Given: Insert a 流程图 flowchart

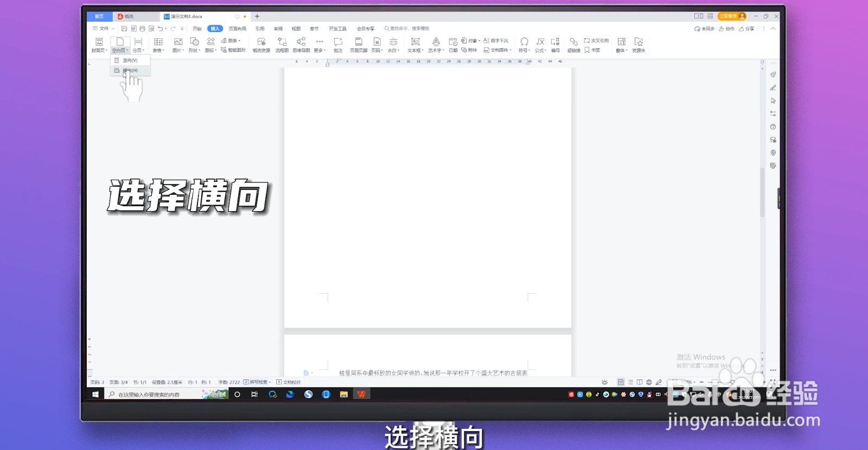Looking at the screenshot, I should point(282,45).
